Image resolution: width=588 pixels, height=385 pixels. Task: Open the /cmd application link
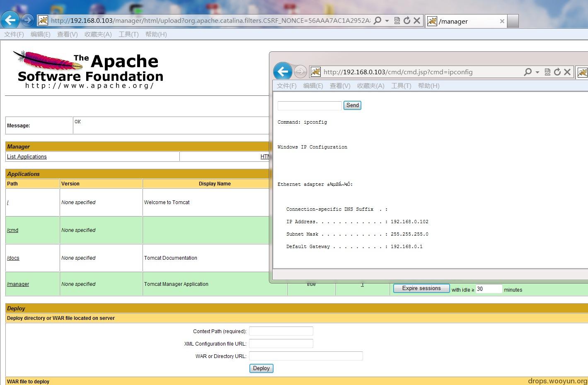pos(12,230)
